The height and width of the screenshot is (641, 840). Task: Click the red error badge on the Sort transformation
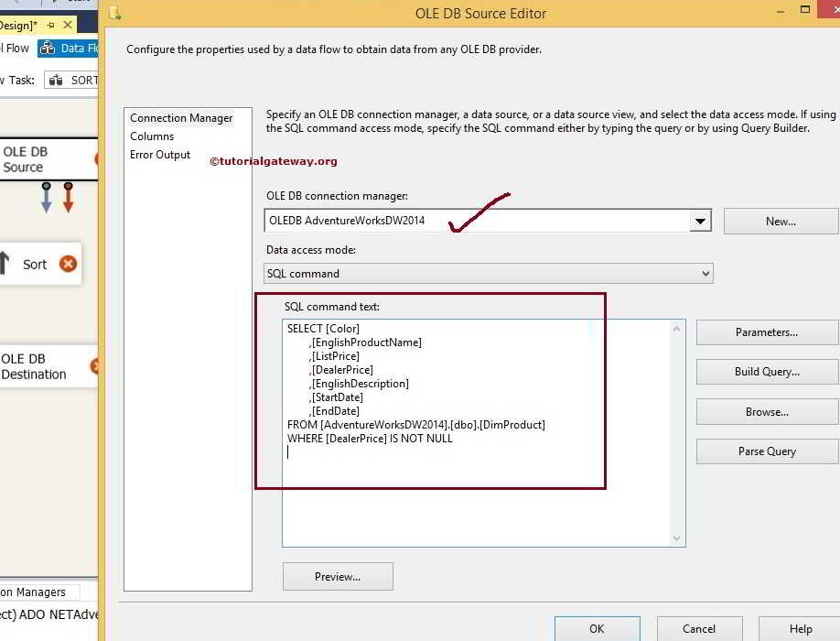coord(69,264)
